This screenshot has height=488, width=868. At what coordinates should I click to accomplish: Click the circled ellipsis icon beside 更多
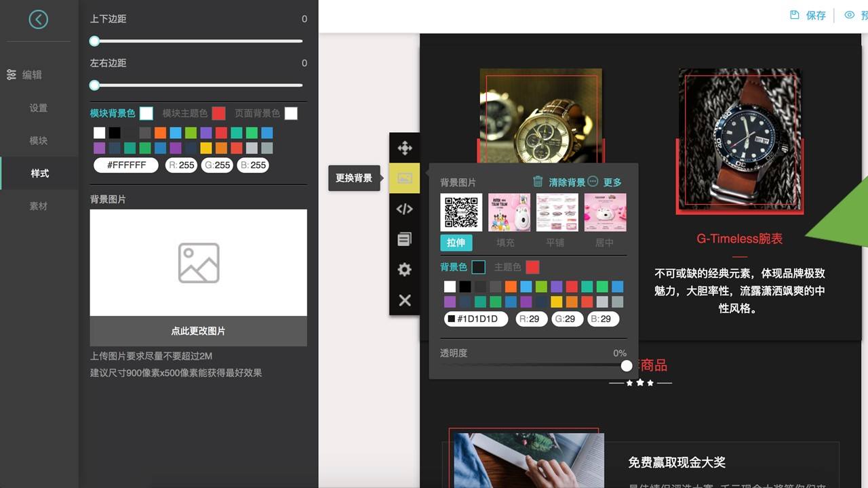point(593,182)
